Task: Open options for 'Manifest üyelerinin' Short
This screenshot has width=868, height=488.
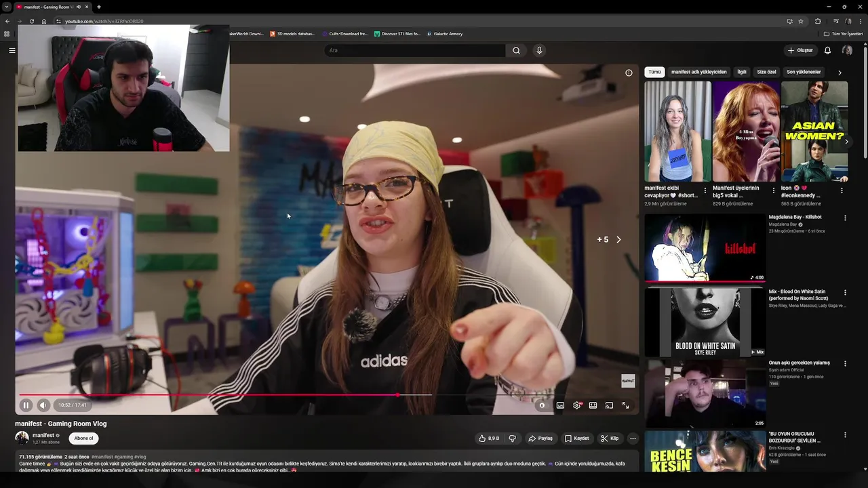Action: (774, 190)
